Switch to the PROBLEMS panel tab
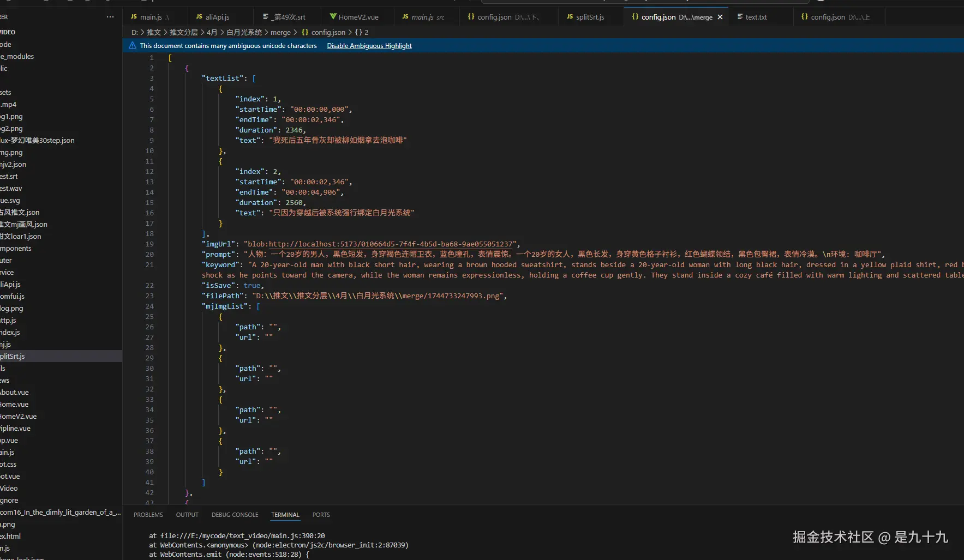The width and height of the screenshot is (964, 560). pos(148,515)
